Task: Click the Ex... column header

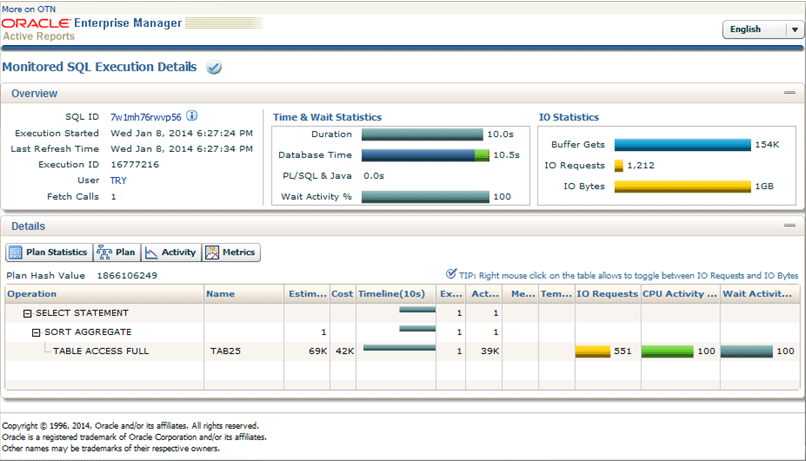Action: [451, 294]
